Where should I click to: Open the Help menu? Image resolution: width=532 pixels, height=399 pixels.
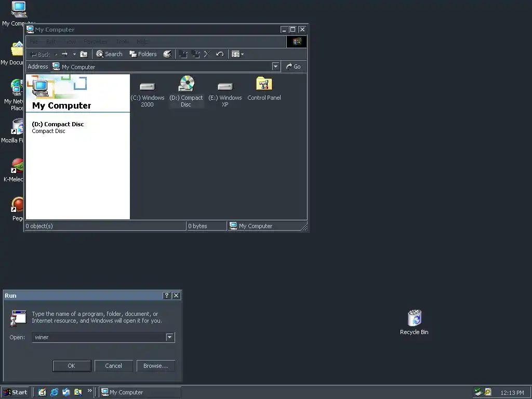[x=142, y=42]
